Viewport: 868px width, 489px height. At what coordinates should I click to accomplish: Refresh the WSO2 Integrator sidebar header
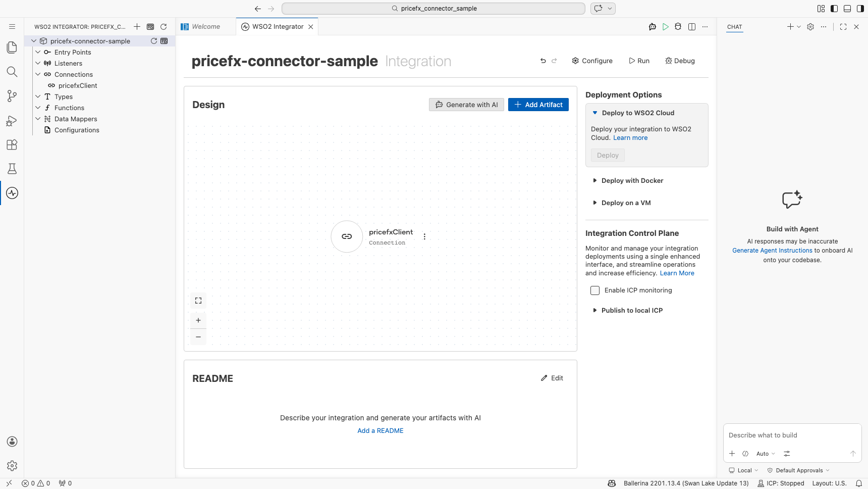tap(164, 27)
